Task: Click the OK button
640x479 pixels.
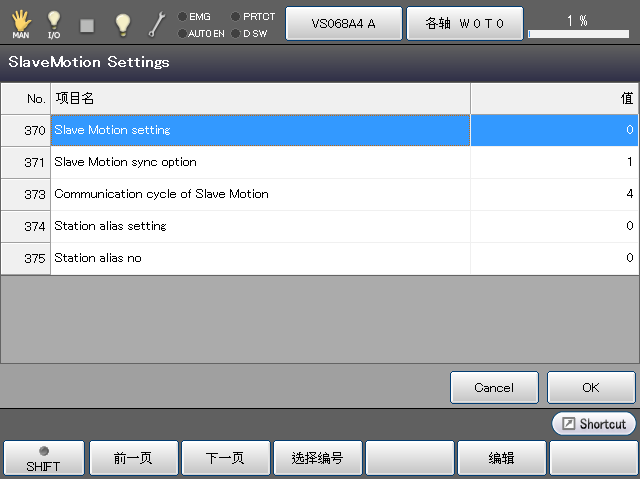Action: coord(590,387)
